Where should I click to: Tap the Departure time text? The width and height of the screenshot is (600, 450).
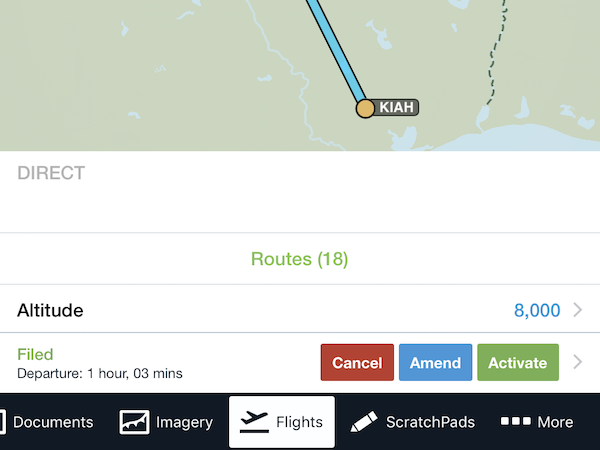(x=100, y=374)
